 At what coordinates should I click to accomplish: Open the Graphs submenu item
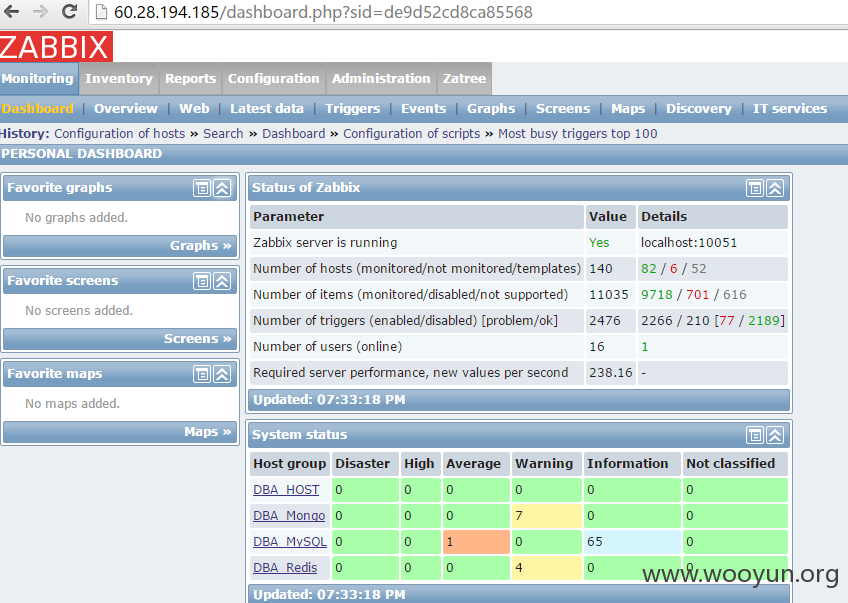pos(491,109)
